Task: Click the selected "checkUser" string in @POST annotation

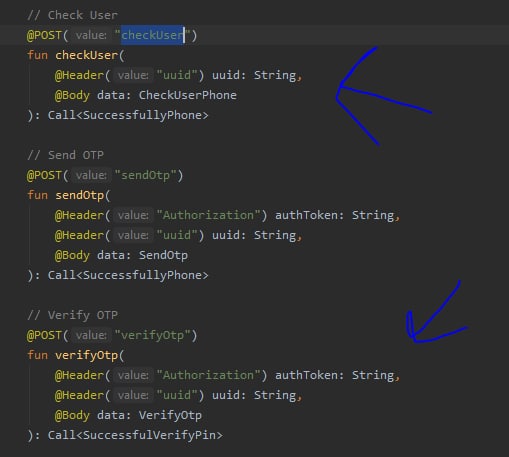Action: 152,35
